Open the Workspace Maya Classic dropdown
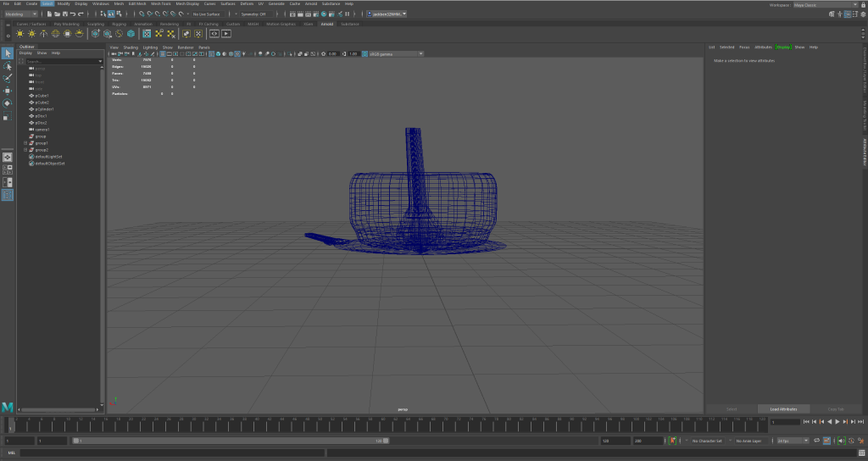This screenshot has height=461, width=868. point(814,4)
